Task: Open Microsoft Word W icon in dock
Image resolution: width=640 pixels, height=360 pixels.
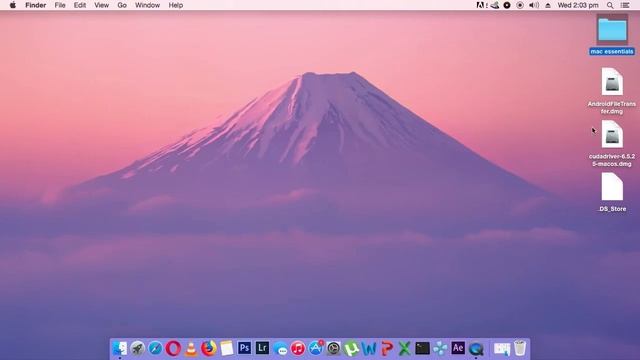Action: [x=369, y=349]
